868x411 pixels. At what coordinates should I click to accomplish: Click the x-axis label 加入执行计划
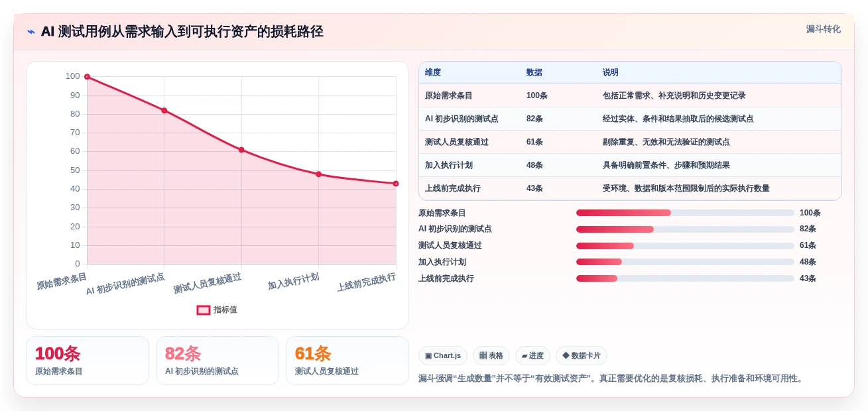[x=293, y=281]
